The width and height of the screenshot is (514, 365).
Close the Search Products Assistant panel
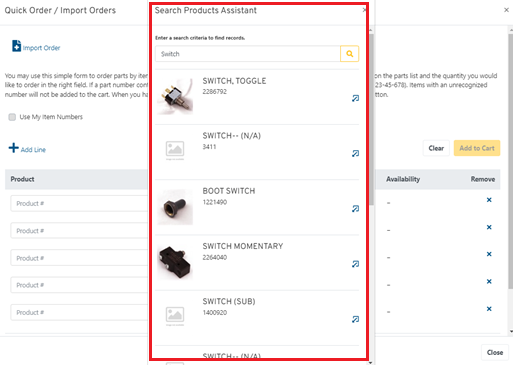[364, 10]
